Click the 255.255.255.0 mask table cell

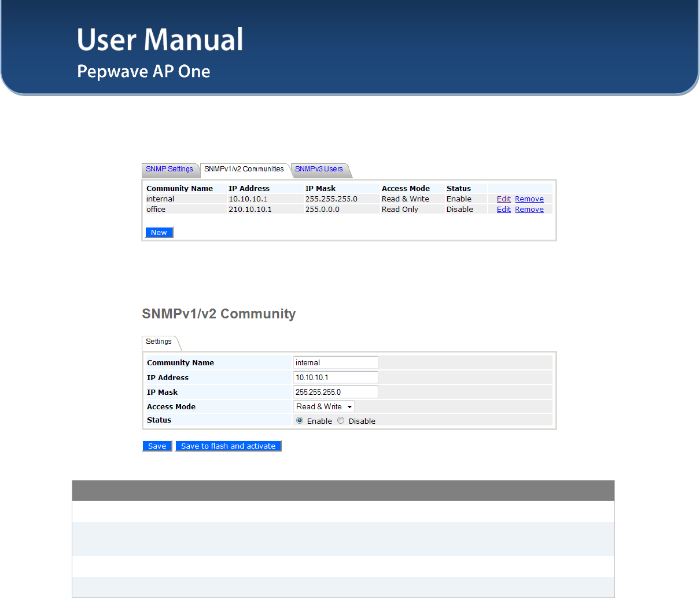coord(342,199)
